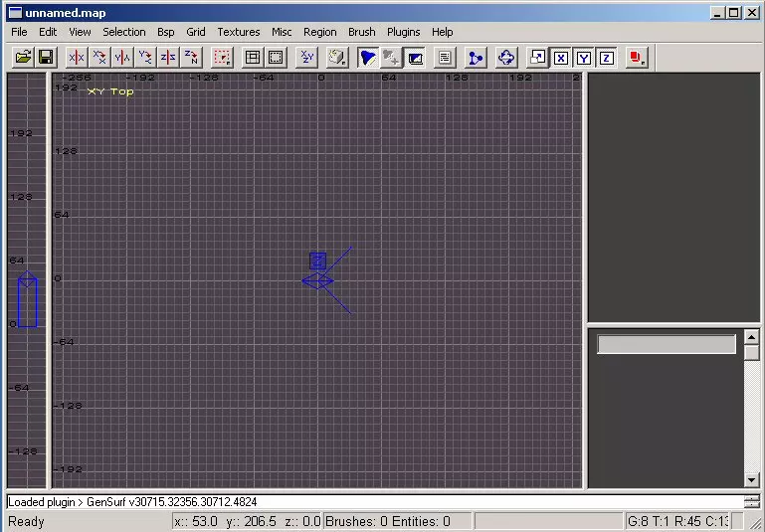The image size is (765, 532).
Task: Click the connected vertex nodes icon
Action: pos(476,58)
